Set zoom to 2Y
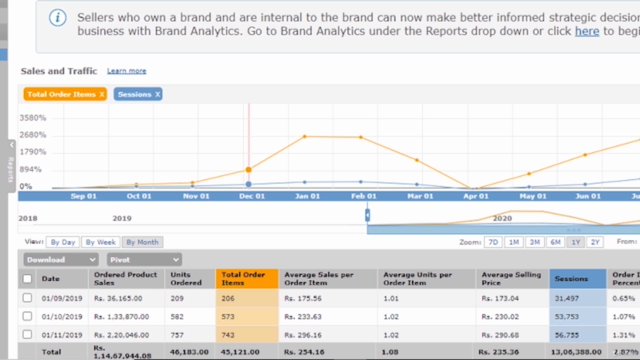This screenshot has width=640, height=360. [x=595, y=242]
